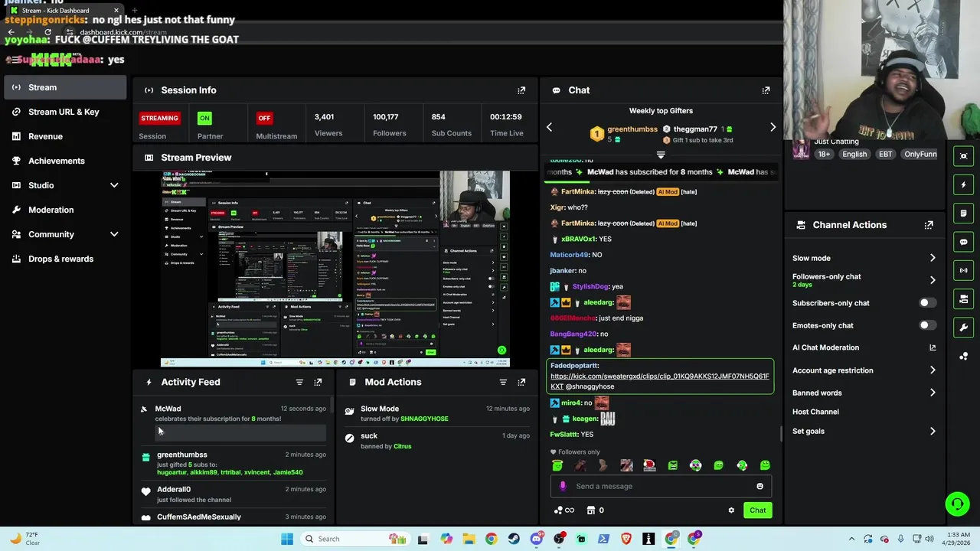Viewport: 980px width, 551px height.
Task: Click SHNAGGYHOSE in Mod Actions
Action: (424, 419)
